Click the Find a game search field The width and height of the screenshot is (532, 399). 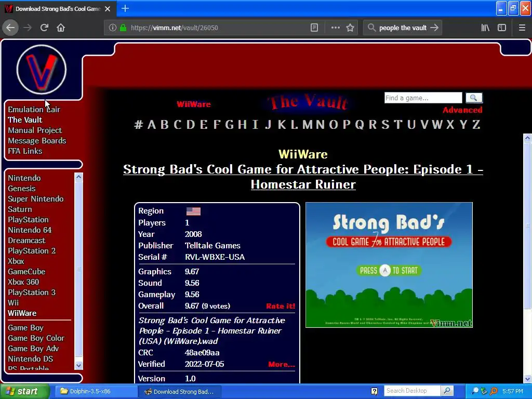click(x=423, y=98)
